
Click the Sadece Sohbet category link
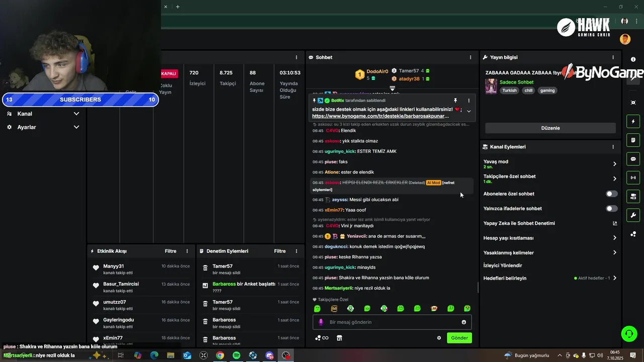[x=516, y=82]
